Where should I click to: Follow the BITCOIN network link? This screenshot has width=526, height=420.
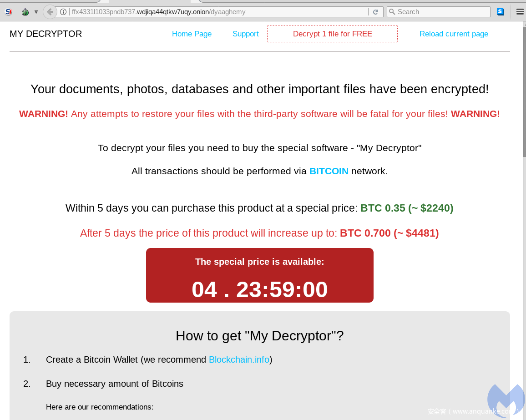point(329,171)
